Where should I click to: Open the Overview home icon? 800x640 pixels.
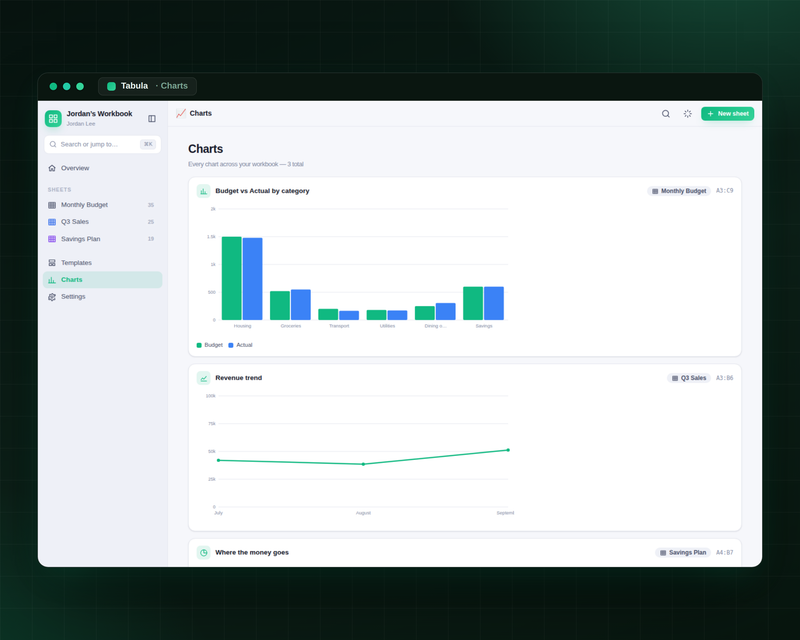click(52, 168)
